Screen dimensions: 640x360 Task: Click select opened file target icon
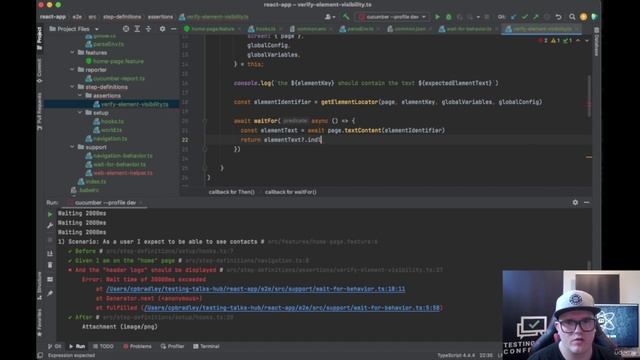pyautogui.click(x=126, y=29)
